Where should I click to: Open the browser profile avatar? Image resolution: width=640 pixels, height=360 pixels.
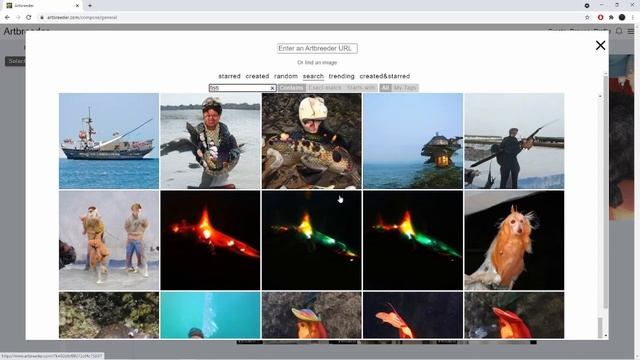[622, 18]
